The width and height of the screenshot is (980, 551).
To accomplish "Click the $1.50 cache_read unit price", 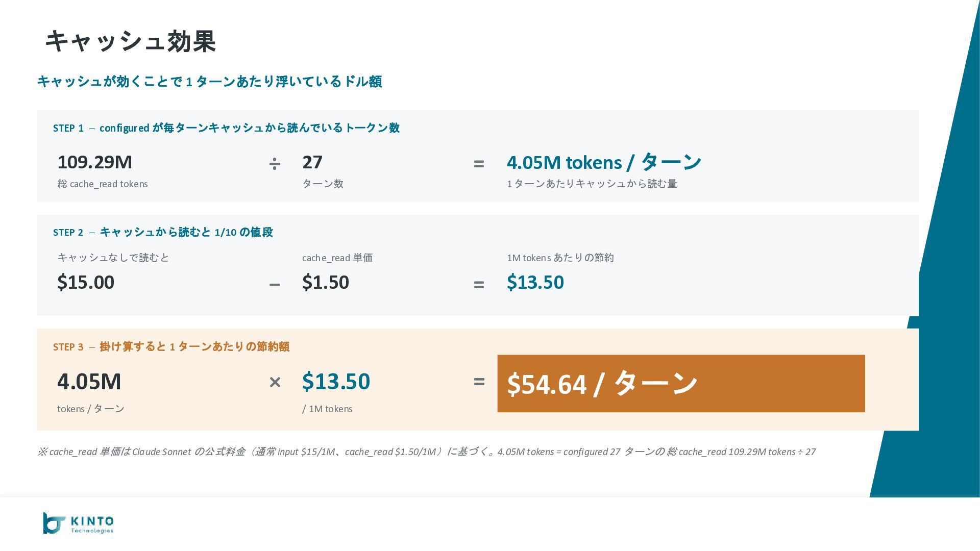I will pyautogui.click(x=326, y=282).
